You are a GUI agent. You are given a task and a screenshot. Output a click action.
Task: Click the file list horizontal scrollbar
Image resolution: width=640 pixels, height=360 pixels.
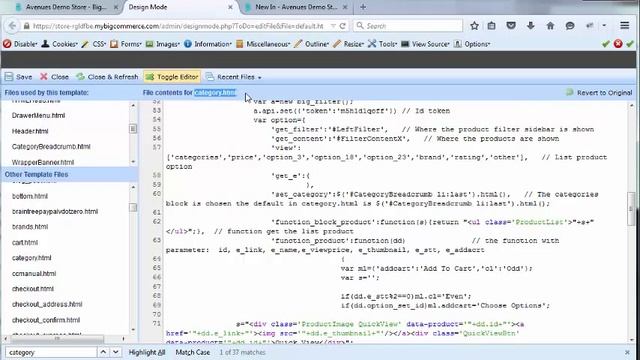click(x=57, y=338)
